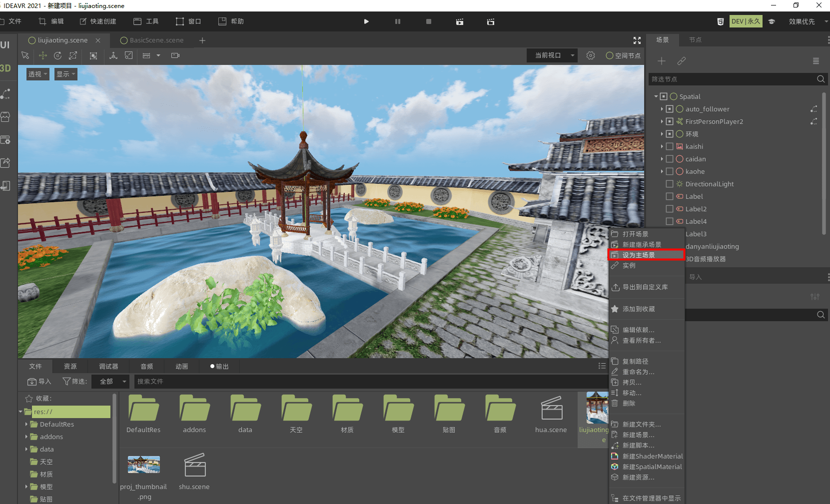
Task: Select the scale tool in viewport toolbar
Action: coord(73,55)
